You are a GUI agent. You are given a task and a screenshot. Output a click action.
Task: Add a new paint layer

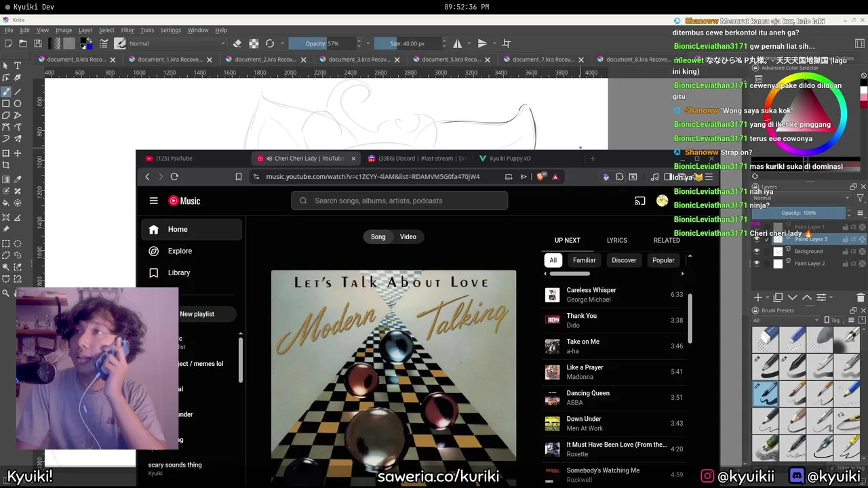click(x=758, y=298)
